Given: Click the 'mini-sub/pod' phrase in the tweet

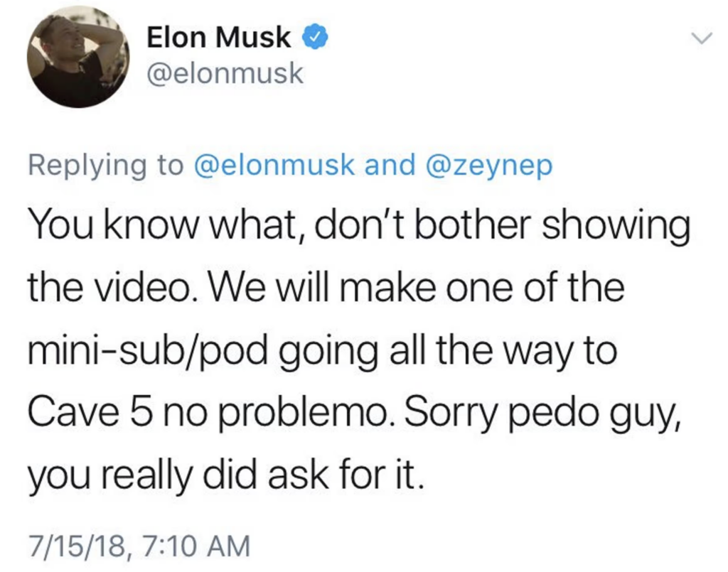Looking at the screenshot, I should coord(148,352).
